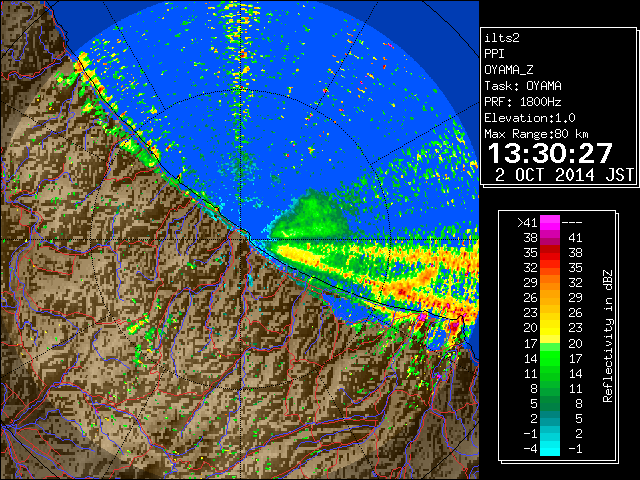640x480 pixels.
Task: Click the green 11 dBZ legend swatch
Action: (550, 373)
